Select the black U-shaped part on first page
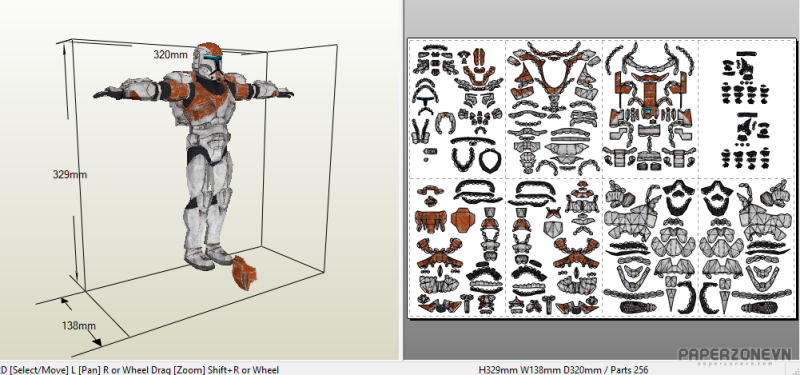 tap(463, 158)
